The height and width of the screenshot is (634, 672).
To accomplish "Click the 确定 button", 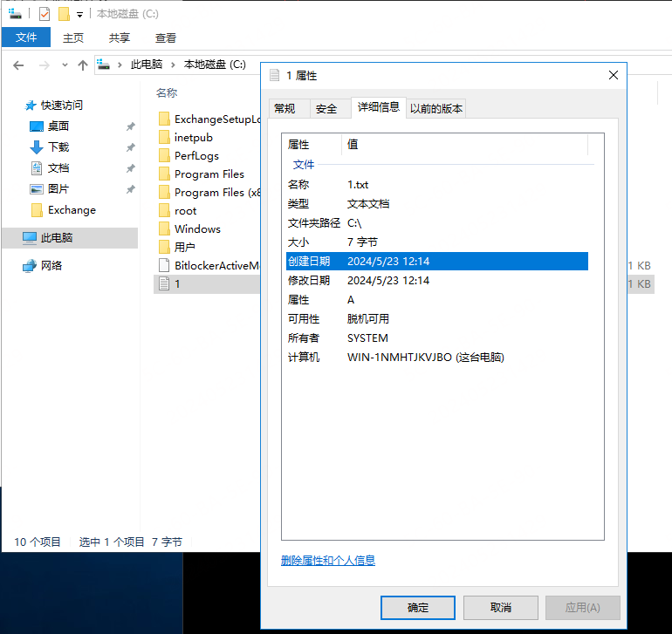I will click(x=417, y=608).
